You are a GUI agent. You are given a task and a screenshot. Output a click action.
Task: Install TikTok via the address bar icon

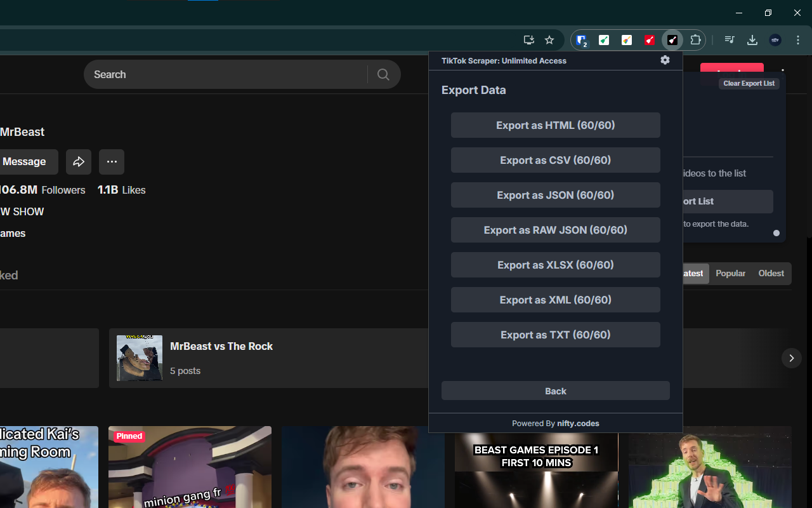[x=528, y=39]
